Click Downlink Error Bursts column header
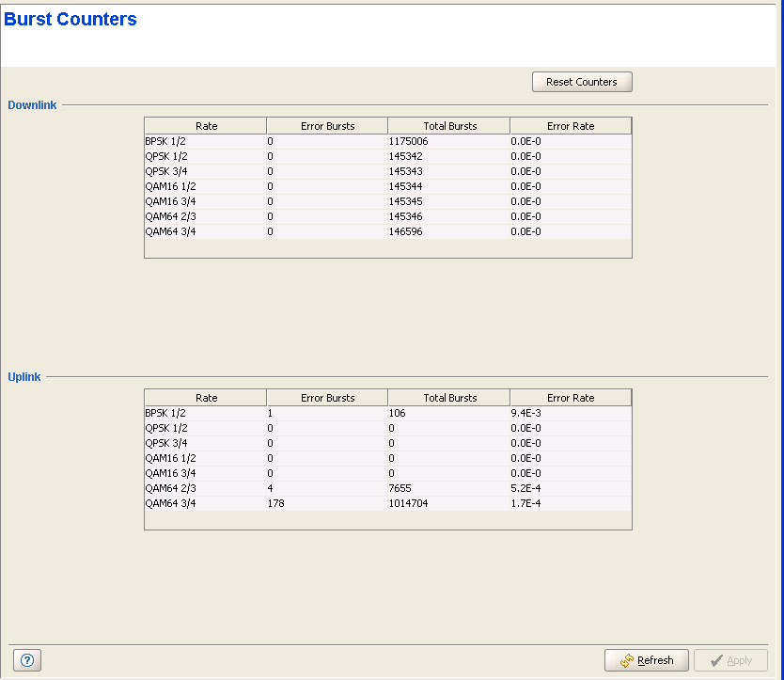This screenshot has width=784, height=680. click(x=327, y=126)
